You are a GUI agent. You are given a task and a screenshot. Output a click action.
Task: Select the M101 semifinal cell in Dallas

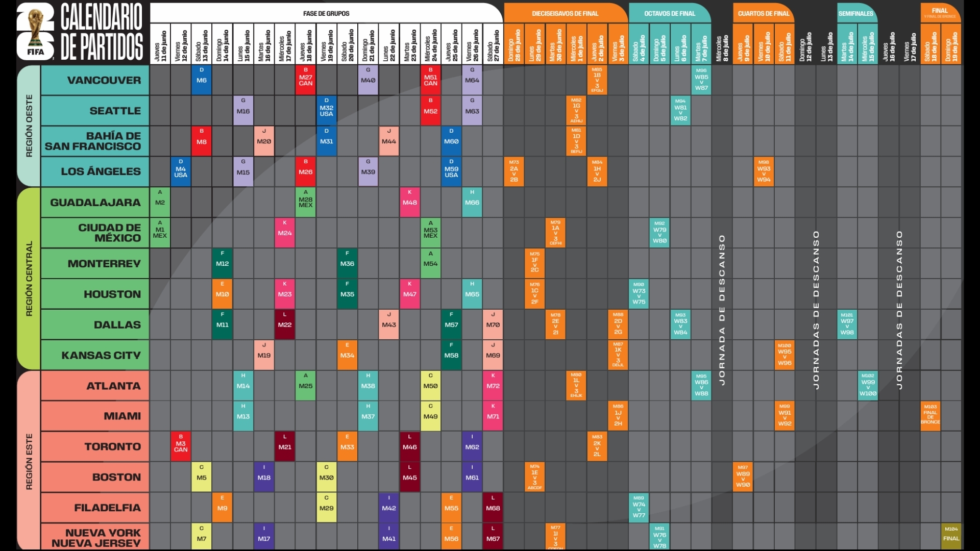(847, 324)
